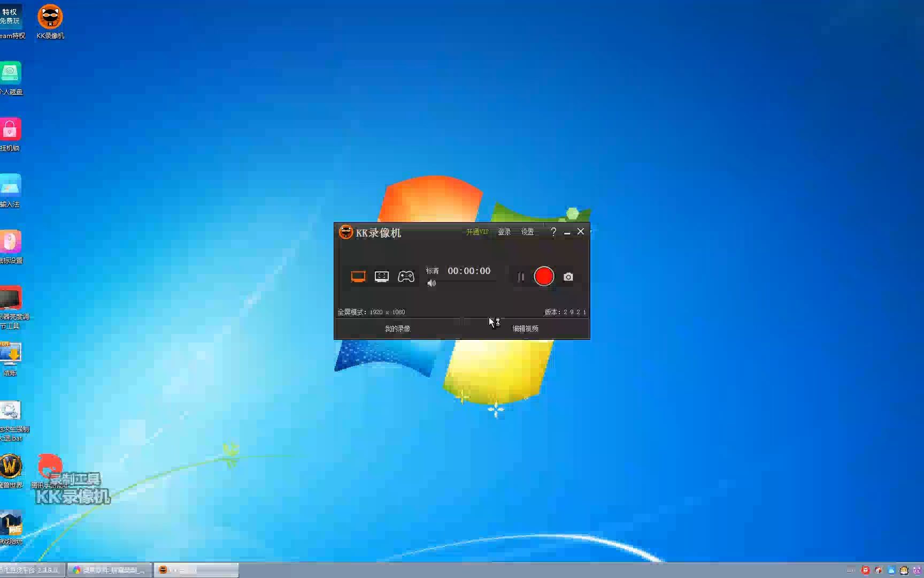
Task: Switch to KK录像机 taskbar button
Action: [196, 570]
